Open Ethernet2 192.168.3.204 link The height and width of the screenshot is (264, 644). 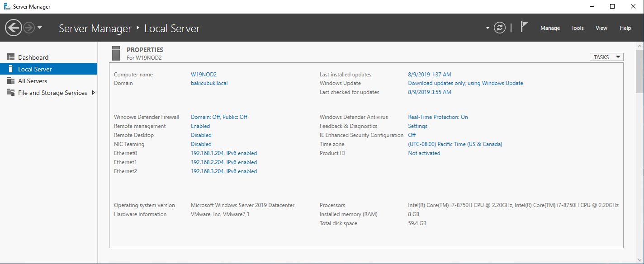coord(224,171)
